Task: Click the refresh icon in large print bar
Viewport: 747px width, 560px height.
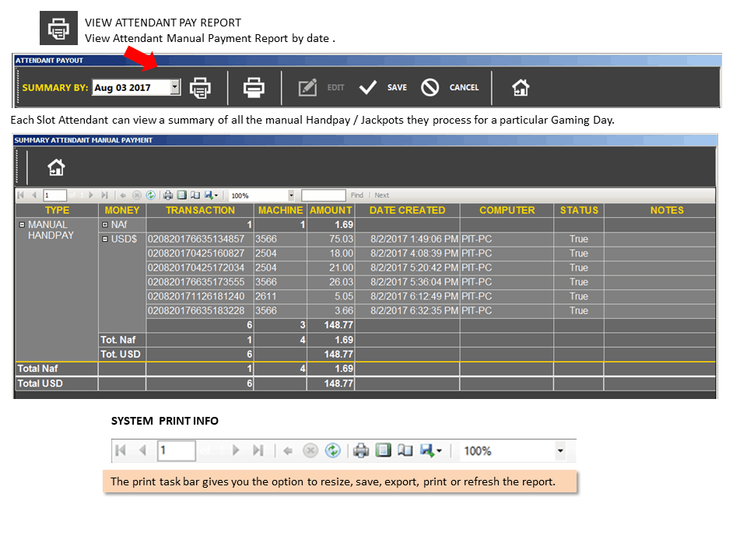Action: [x=332, y=450]
